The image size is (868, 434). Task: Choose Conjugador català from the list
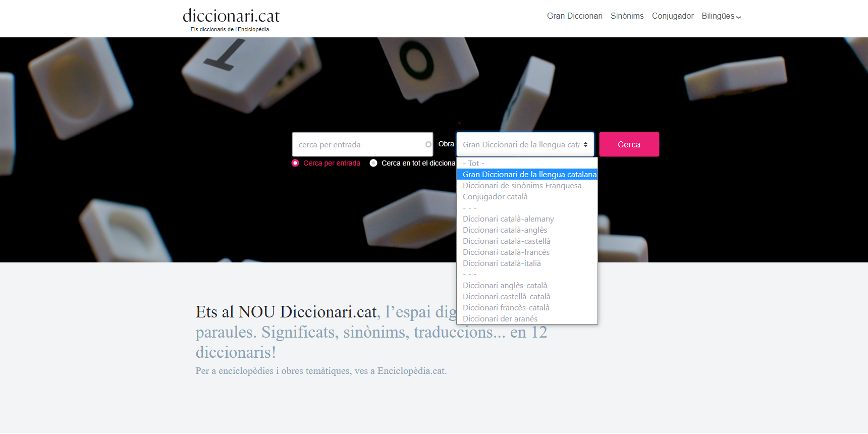pos(495,197)
